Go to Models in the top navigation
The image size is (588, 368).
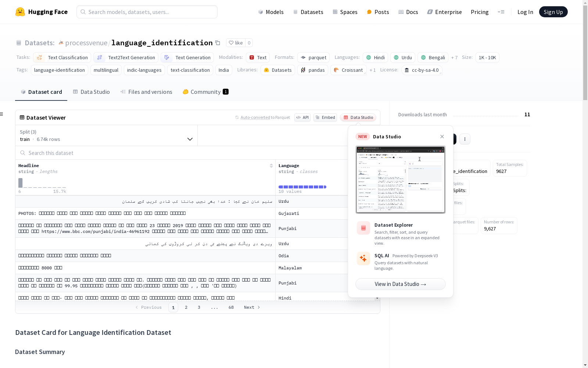271,12
